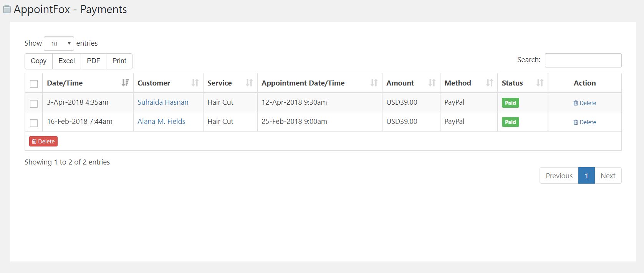
Task: Click PayPal method in Suhaida Hasnan row
Action: coord(454,102)
